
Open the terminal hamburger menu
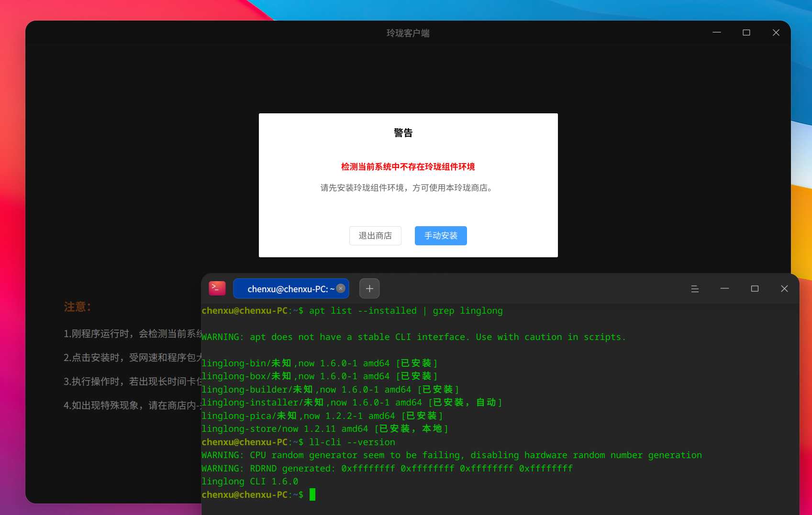click(695, 289)
